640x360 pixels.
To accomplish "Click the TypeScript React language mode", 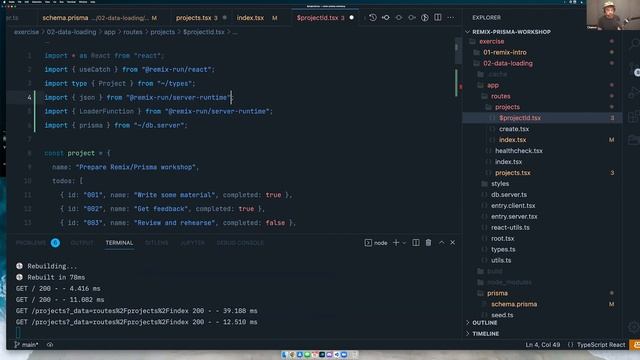I will coord(601,345).
